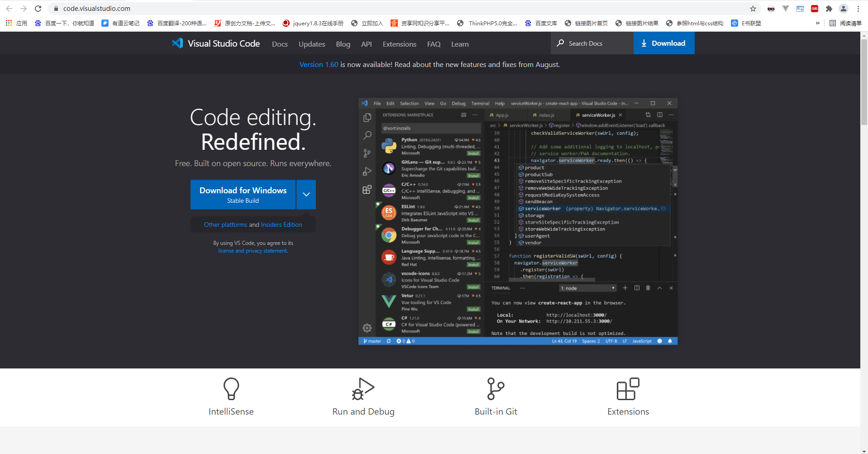Click the Run and Debug feature label
This screenshot has width=868, height=454.
[363, 411]
